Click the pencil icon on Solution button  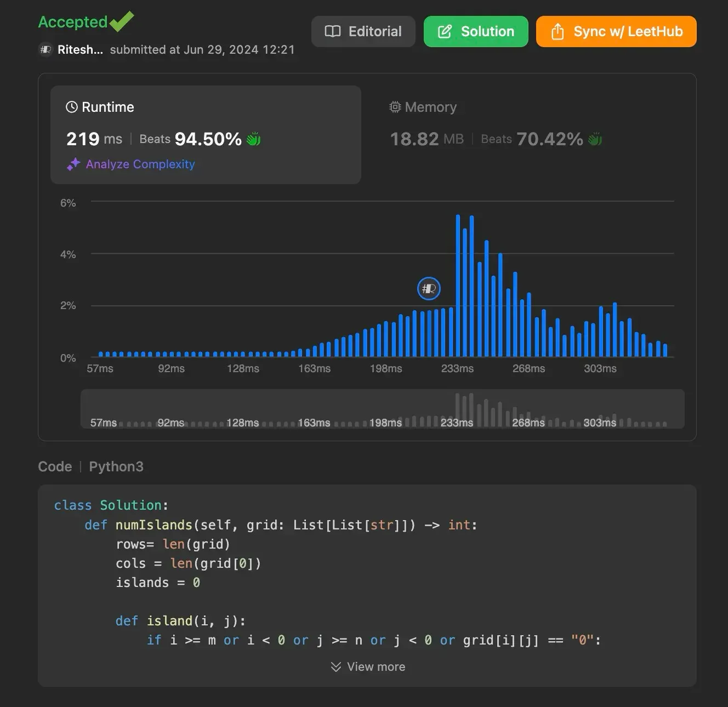click(x=445, y=32)
